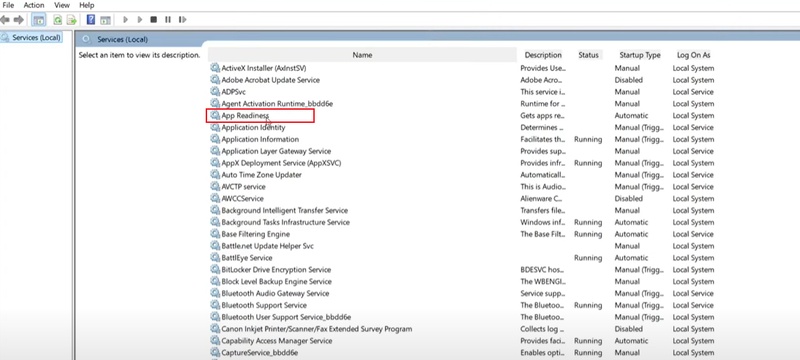
Task: Click the gear icon beside AVCTP service
Action: 215,187
